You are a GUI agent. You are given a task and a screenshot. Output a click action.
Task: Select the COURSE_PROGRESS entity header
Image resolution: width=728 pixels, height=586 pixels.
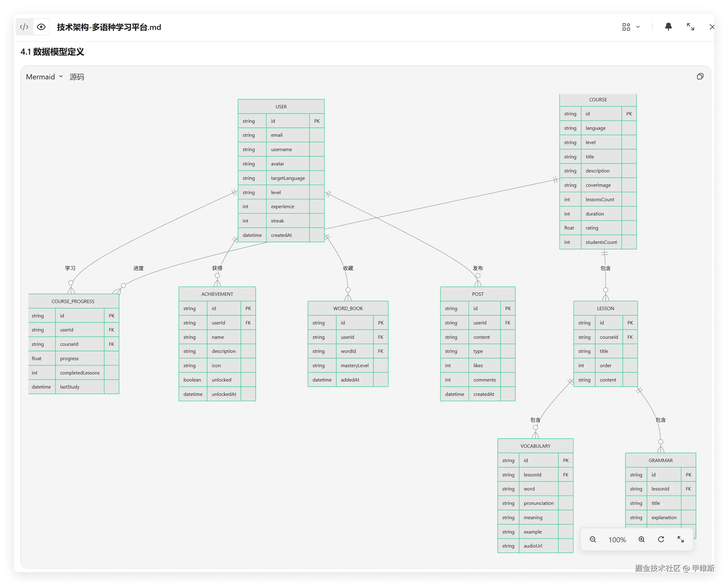click(x=73, y=301)
